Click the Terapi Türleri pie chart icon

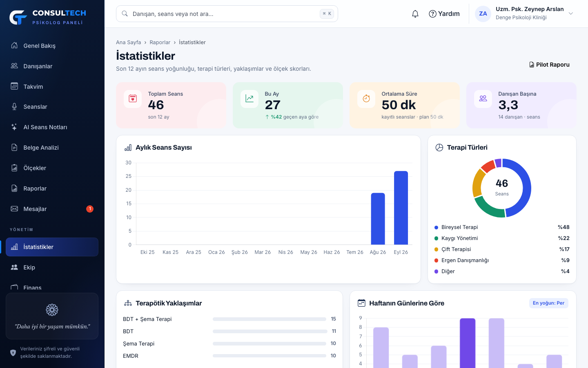[x=439, y=148]
